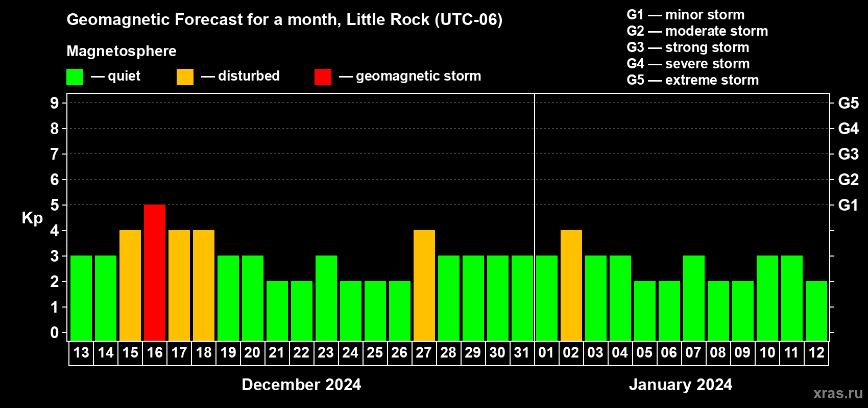868x408 pixels.
Task: Select the orange bar for January 02
Action: [x=571, y=285]
